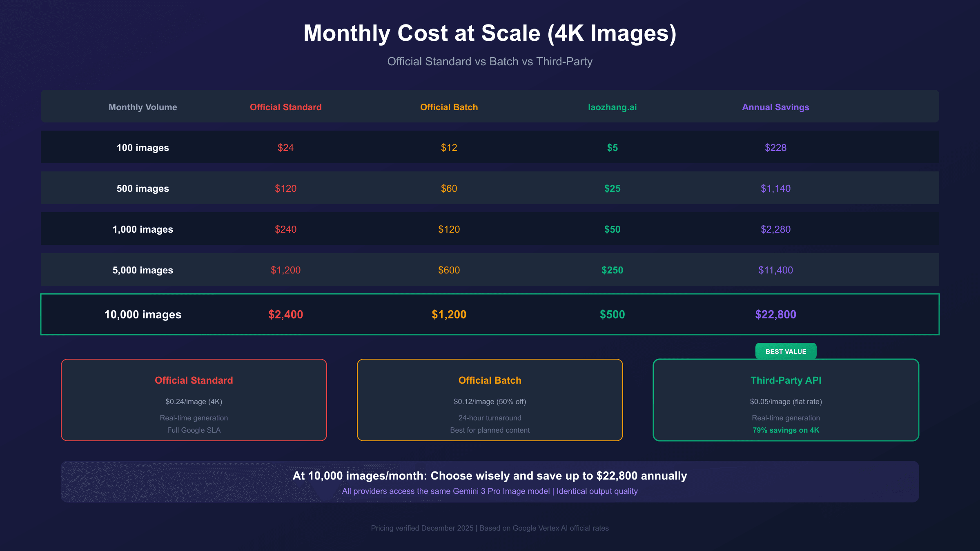Viewport: 980px width, 551px height.
Task: Click the $22,800 savings figure in the table
Action: tap(775, 314)
